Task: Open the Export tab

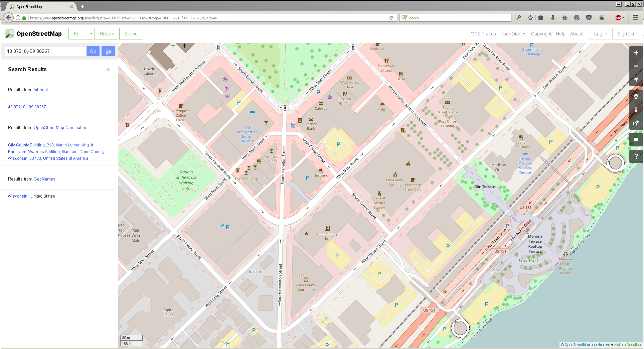Action: pos(131,34)
